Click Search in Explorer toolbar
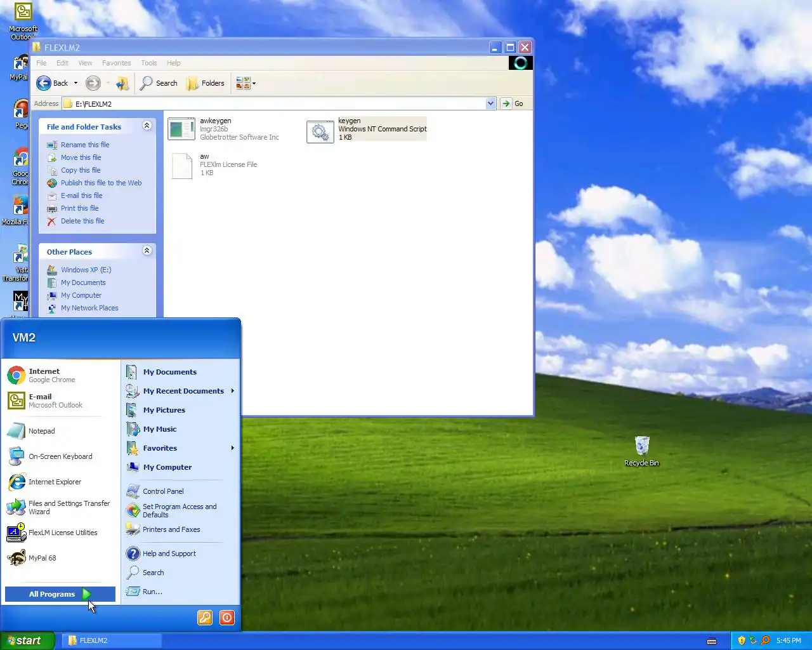 (159, 83)
